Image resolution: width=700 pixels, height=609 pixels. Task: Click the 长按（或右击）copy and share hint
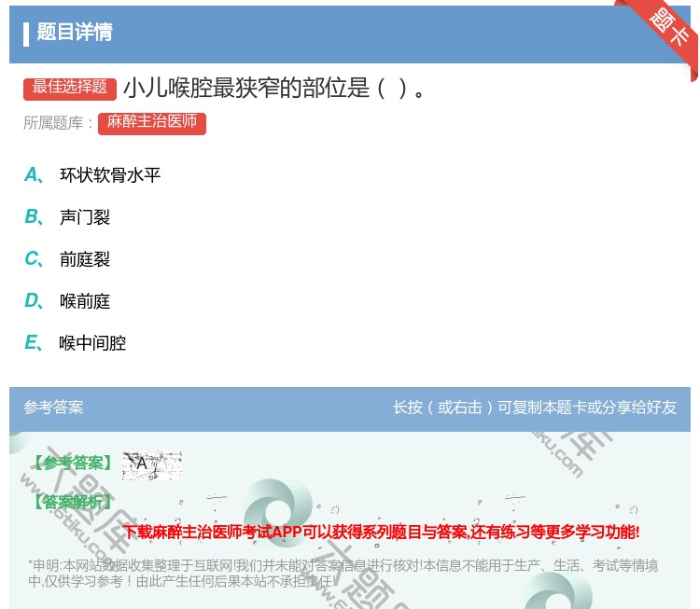tap(534, 408)
